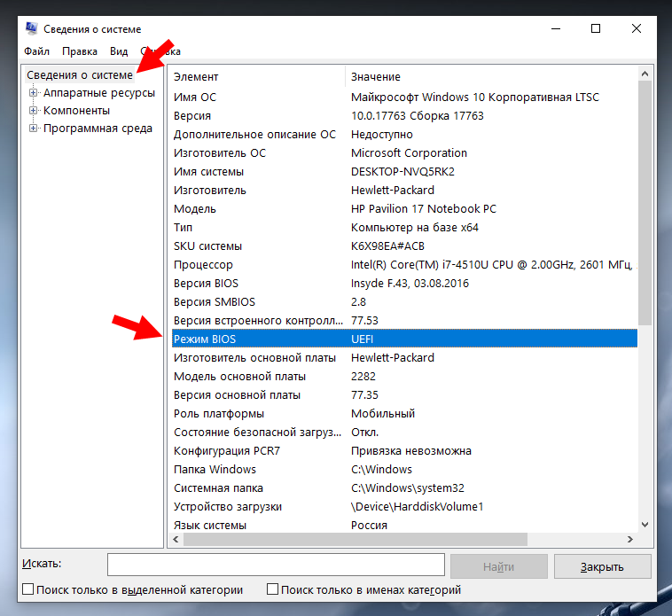Enable Поиск только в именах категорий checkbox
Image resolution: width=672 pixels, height=616 pixels.
[272, 589]
